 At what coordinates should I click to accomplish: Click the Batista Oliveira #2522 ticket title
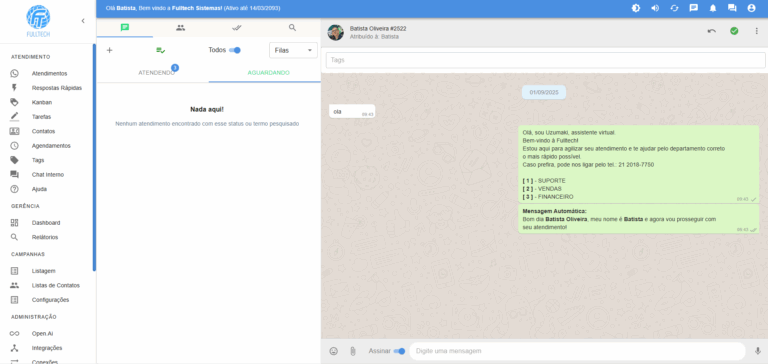[378, 28]
